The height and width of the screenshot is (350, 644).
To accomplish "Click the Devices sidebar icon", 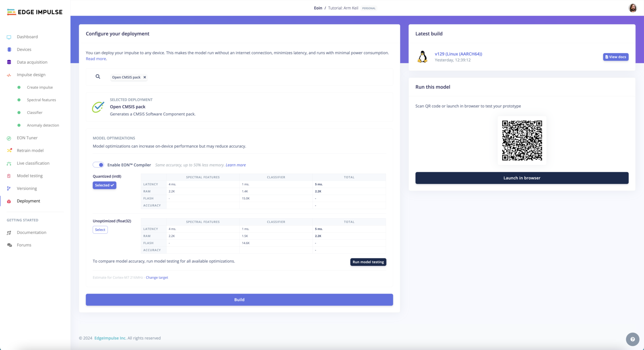I will pyautogui.click(x=9, y=50).
